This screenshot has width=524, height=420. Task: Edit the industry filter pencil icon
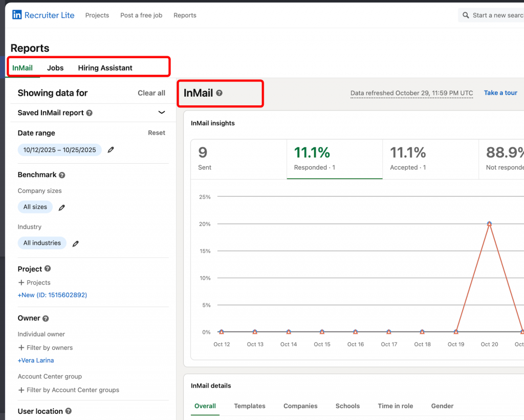(75, 244)
